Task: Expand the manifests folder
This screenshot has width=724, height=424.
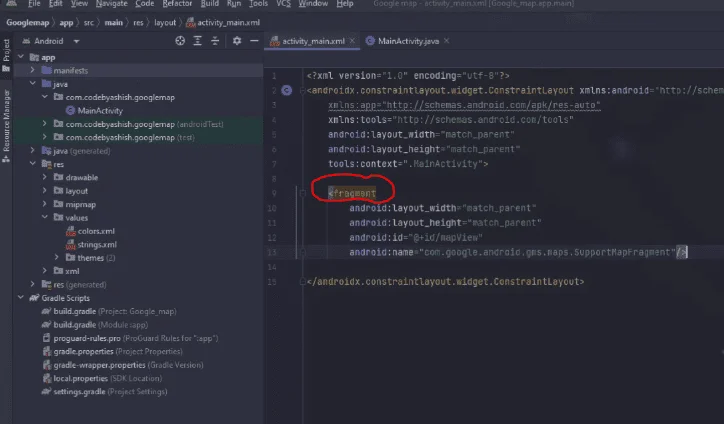Action: pyautogui.click(x=32, y=71)
